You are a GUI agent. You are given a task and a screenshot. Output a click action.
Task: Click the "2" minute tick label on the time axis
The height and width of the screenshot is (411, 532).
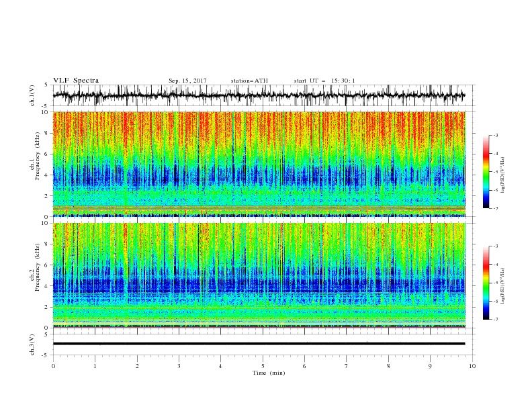click(x=137, y=366)
